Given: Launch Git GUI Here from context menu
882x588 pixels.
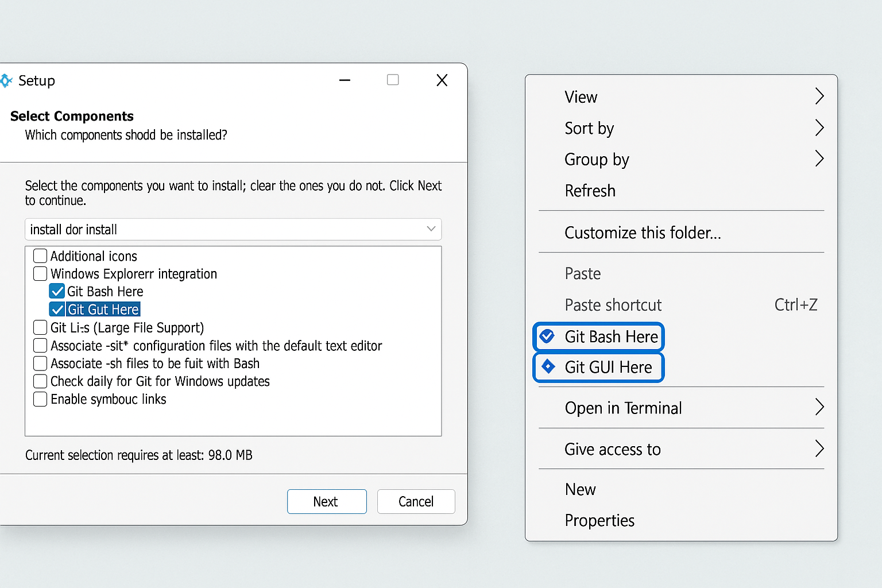Looking at the screenshot, I should click(598, 367).
